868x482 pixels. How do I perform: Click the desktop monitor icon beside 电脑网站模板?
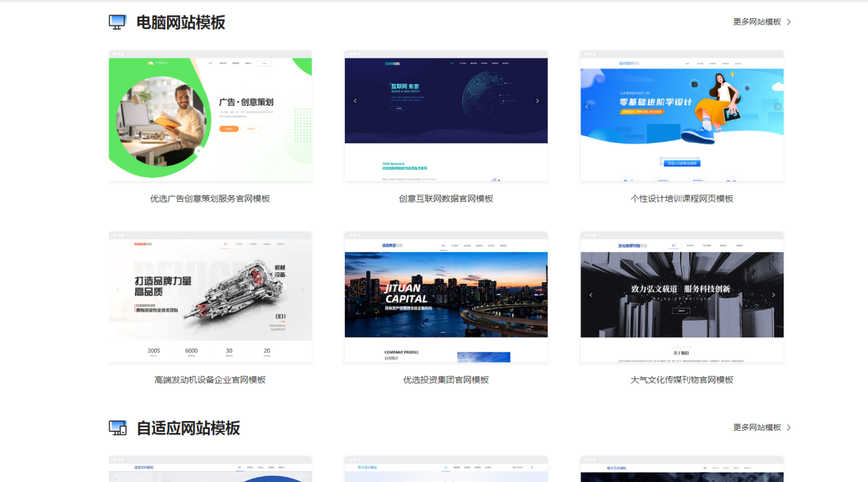118,22
